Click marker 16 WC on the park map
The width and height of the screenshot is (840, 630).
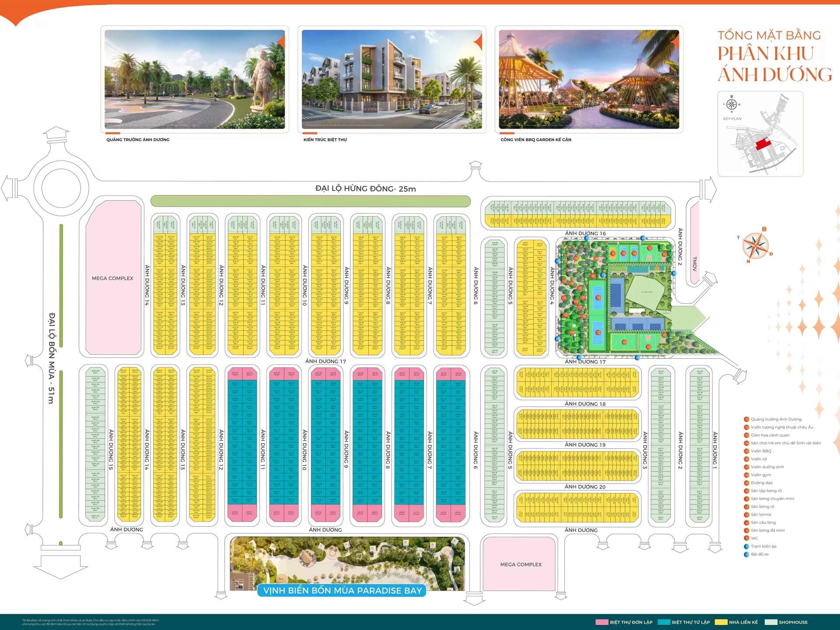coord(593,276)
